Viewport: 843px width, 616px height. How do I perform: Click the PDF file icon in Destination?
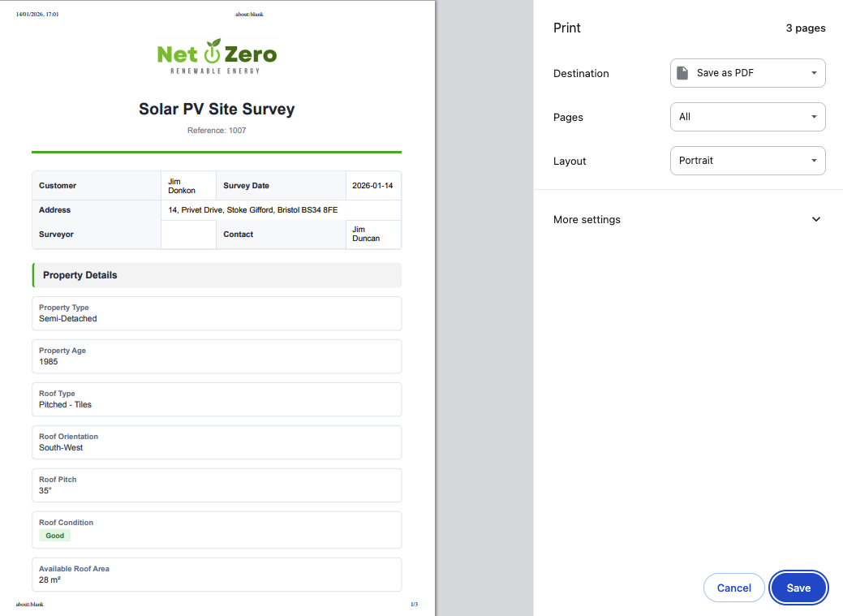[x=683, y=73]
